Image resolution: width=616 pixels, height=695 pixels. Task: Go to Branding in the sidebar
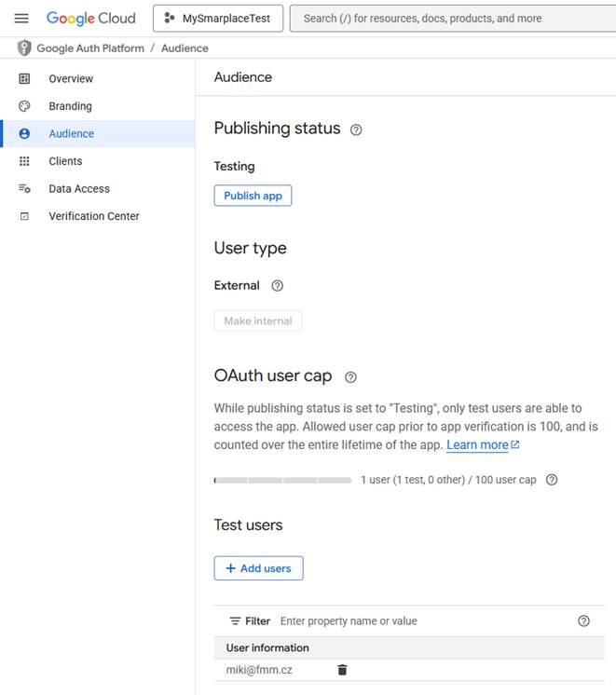pyautogui.click(x=70, y=106)
